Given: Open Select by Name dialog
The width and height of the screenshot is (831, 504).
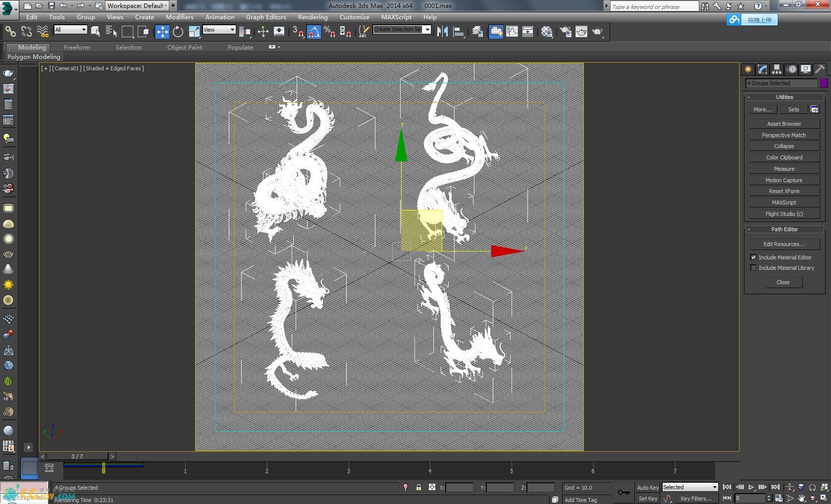Looking at the screenshot, I should (x=111, y=32).
